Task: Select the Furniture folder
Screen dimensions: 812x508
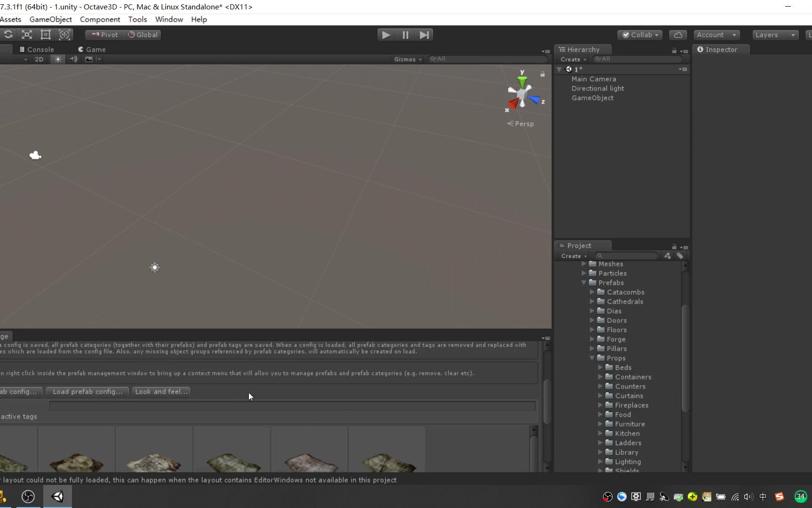Action: coord(630,424)
